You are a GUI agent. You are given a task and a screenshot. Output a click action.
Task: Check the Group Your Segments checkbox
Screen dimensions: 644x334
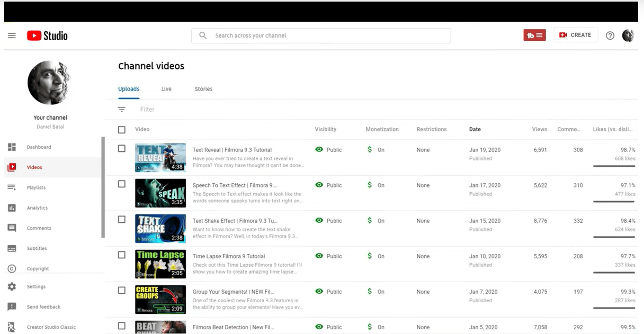click(122, 291)
